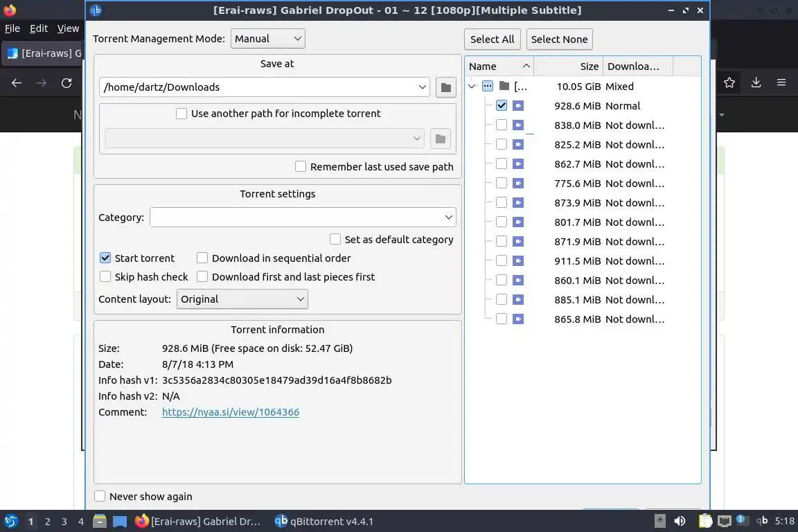798x532 pixels.
Task: Click the video file icon in 873.9 MiB row
Action: pos(518,203)
